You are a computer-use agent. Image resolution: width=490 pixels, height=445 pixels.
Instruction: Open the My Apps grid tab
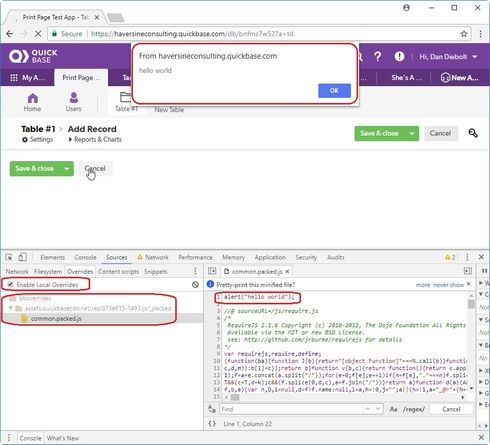tap(27, 78)
